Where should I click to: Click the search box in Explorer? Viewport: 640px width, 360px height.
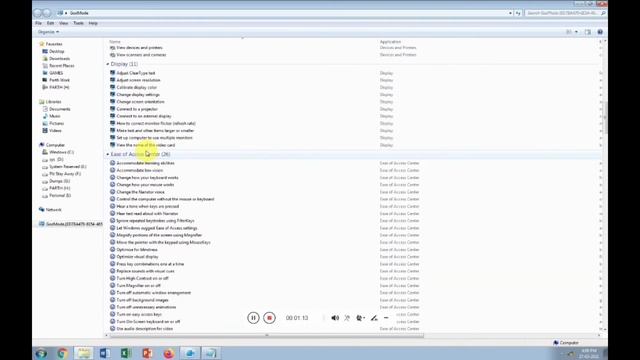click(565, 13)
